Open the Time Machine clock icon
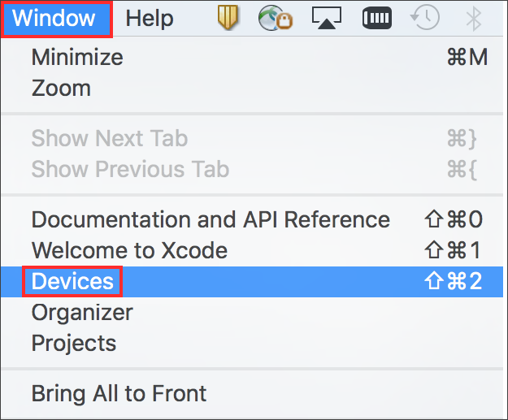Viewport: 508px width, 420px height. click(x=425, y=18)
